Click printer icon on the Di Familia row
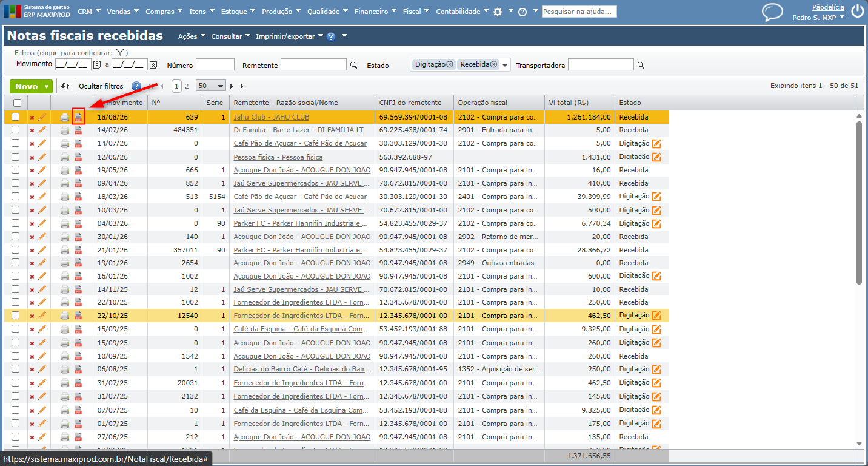 [x=65, y=130]
